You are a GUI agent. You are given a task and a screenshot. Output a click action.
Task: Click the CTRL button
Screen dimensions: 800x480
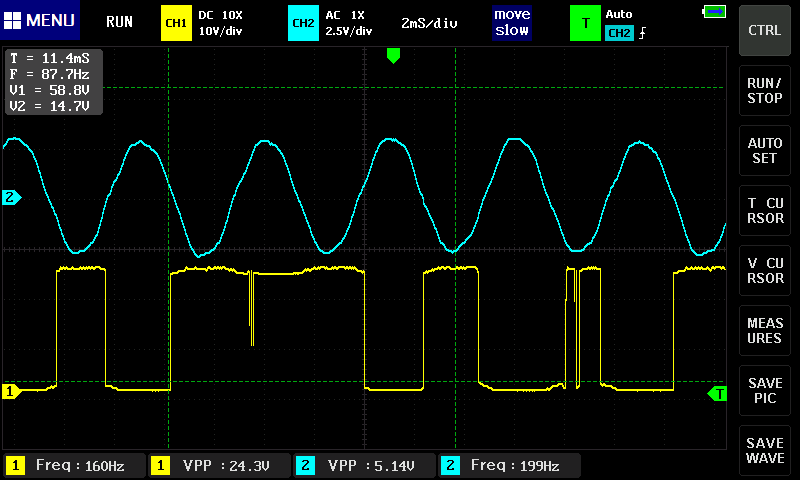[x=764, y=31]
